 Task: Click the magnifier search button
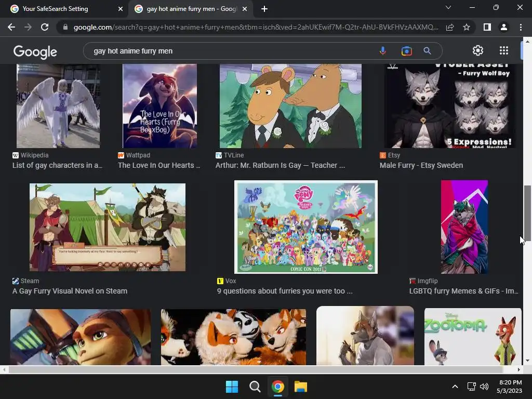(427, 51)
